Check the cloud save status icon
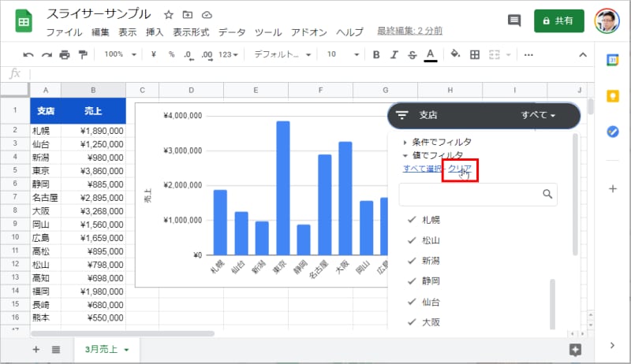This screenshot has width=631, height=364. coord(207,15)
